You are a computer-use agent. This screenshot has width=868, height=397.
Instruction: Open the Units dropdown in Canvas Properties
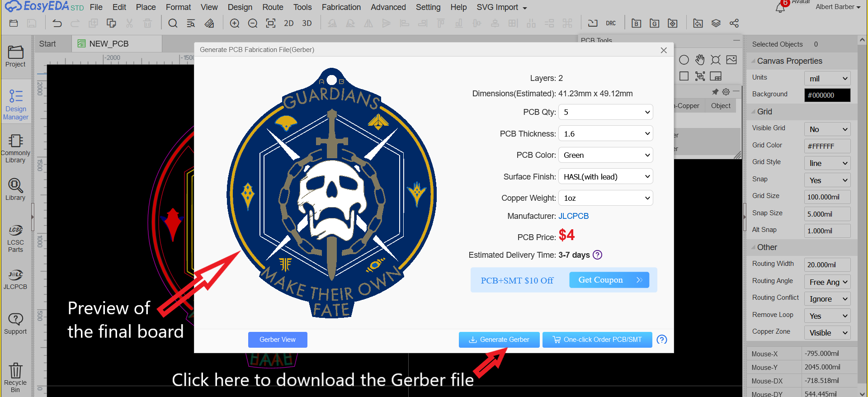click(x=827, y=78)
